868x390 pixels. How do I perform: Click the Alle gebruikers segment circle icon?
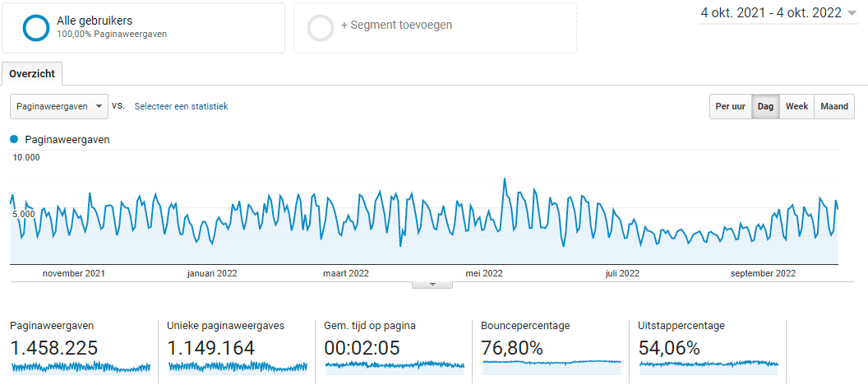point(36,27)
